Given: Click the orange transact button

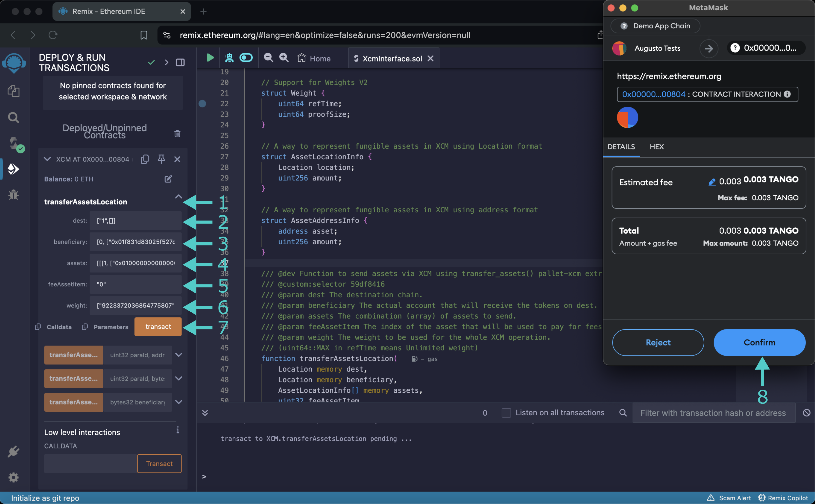Looking at the screenshot, I should [x=158, y=327].
